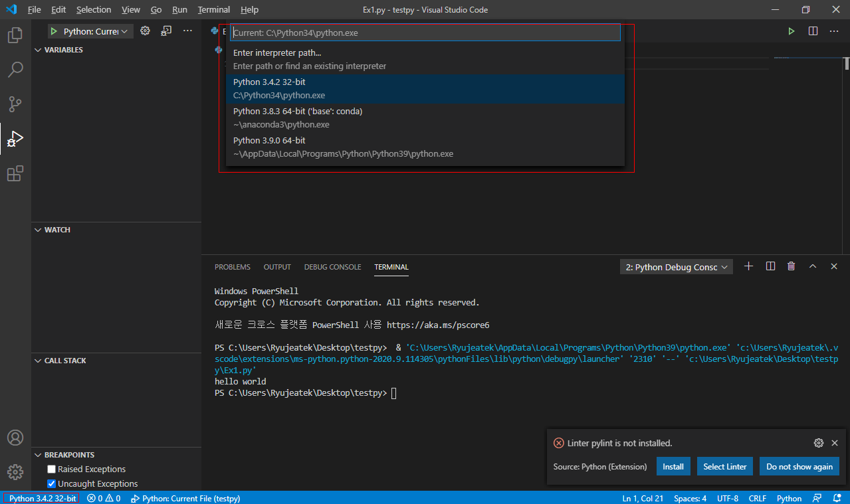Toggle the Raised Exceptions checkbox

pos(52,469)
